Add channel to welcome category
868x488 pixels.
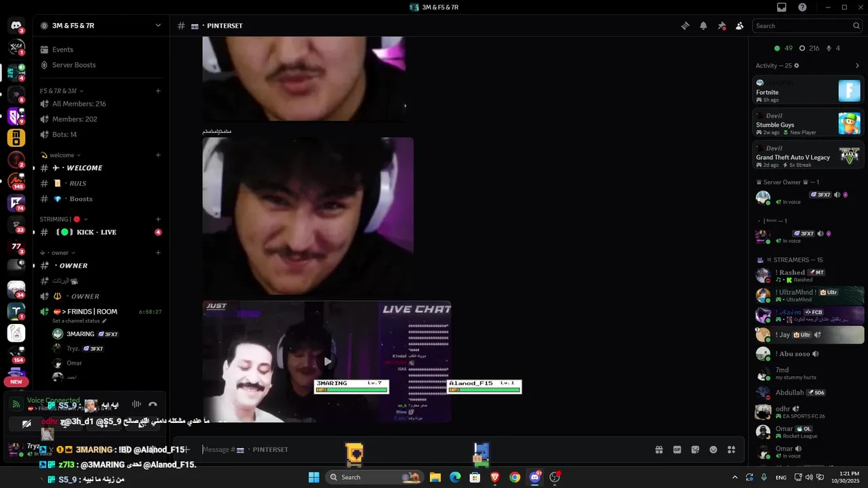(158, 155)
